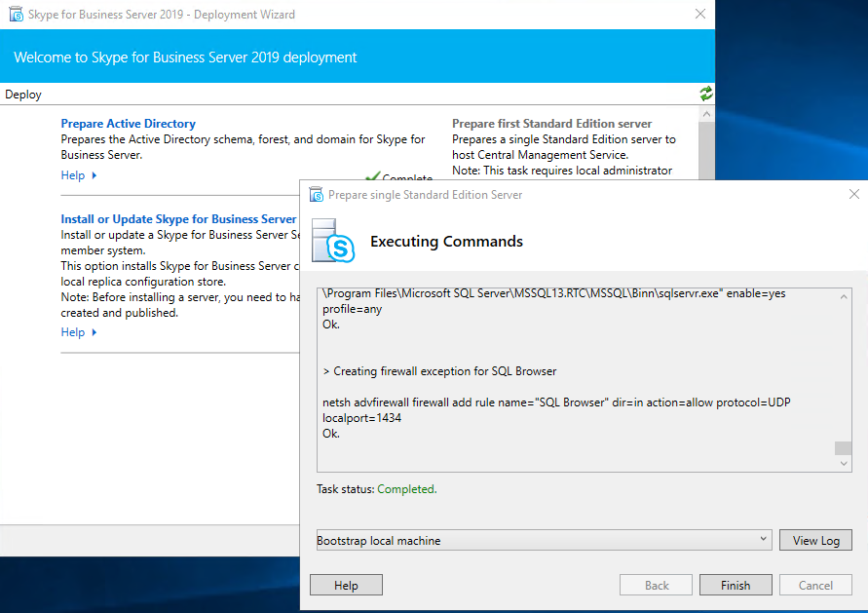Click the arrow next to Help under Install or Update
The image size is (868, 613).
point(94,332)
